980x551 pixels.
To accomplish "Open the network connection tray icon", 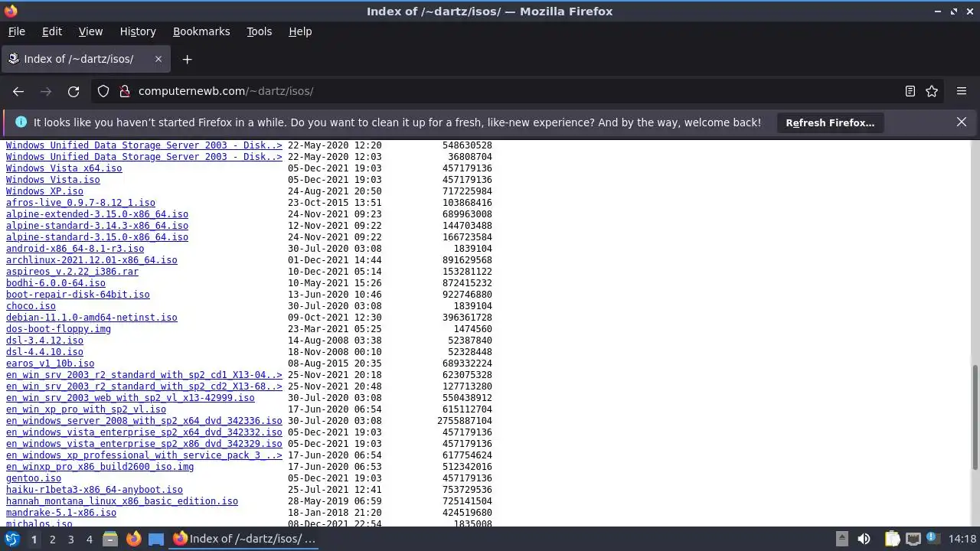I will (913, 539).
